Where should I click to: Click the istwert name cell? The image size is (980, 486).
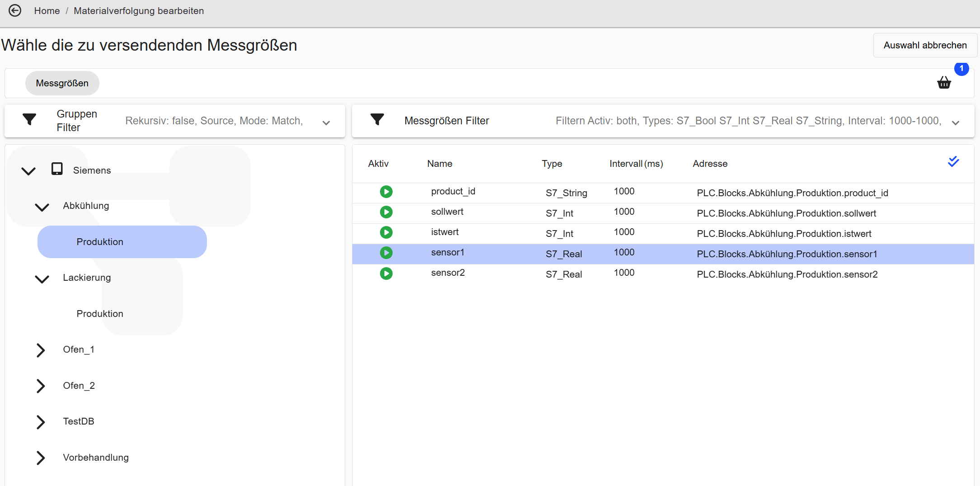tap(445, 232)
